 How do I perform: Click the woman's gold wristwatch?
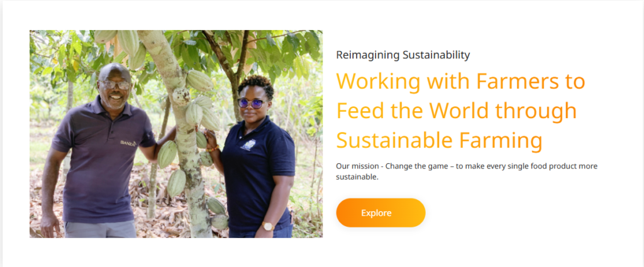[x=269, y=226]
